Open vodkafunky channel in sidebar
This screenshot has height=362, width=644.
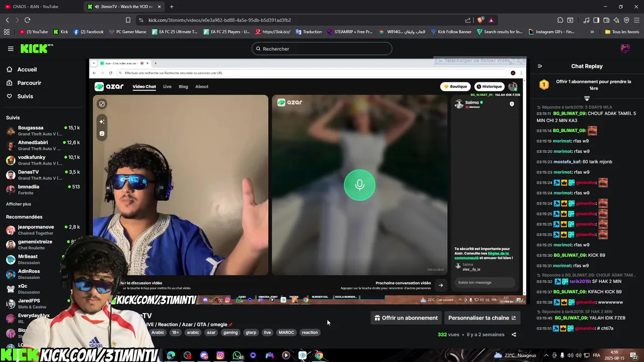[x=43, y=160]
